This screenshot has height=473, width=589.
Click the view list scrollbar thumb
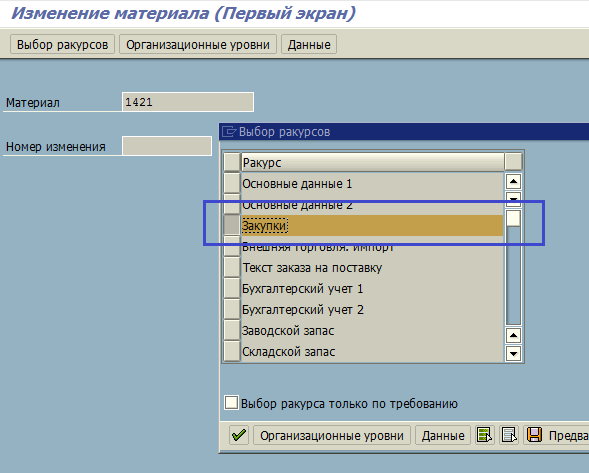pyautogui.click(x=513, y=218)
